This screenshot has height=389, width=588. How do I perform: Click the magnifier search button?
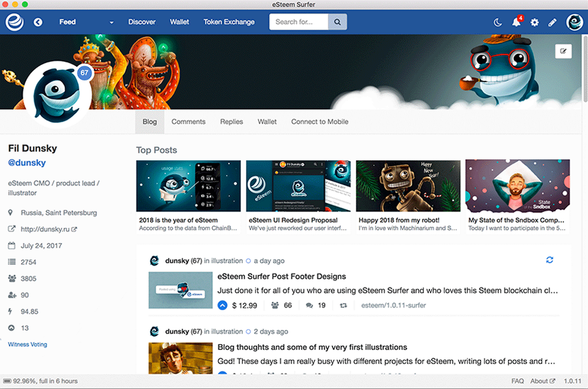(x=338, y=22)
